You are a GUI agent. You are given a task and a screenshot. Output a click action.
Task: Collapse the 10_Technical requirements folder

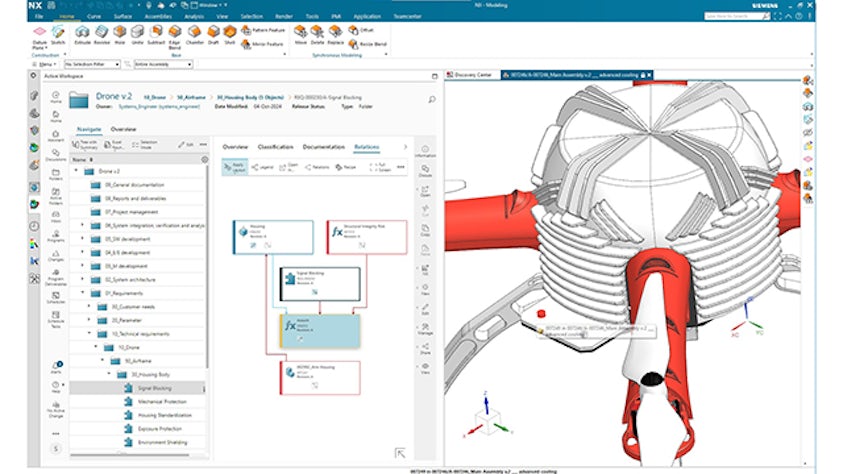pyautogui.click(x=89, y=334)
